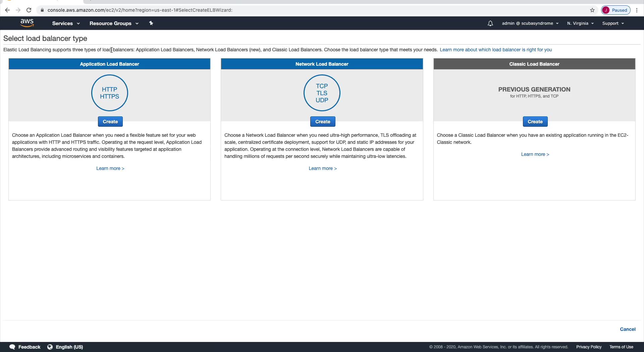Open the notifications bell
The width and height of the screenshot is (644, 352).
tap(490, 23)
